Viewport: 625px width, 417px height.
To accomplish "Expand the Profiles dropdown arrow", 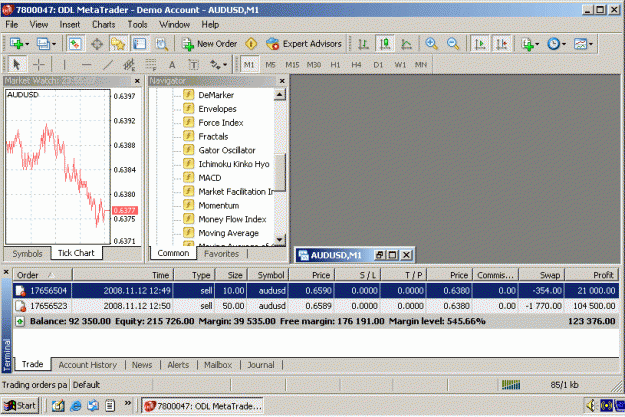I will 54,44.
